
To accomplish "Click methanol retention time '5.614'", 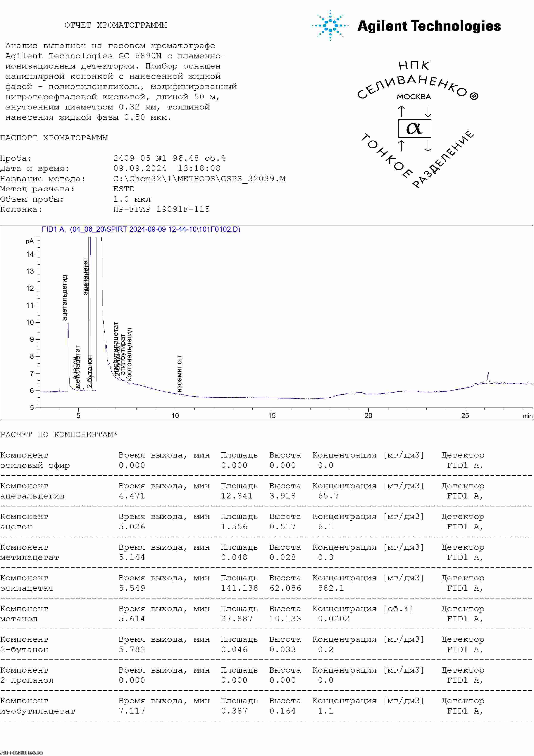I will pos(132,619).
